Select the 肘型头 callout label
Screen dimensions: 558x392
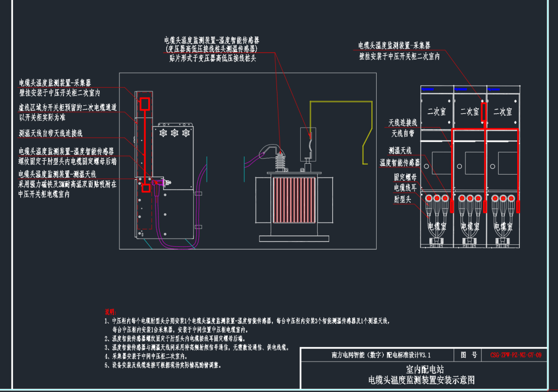402,199
